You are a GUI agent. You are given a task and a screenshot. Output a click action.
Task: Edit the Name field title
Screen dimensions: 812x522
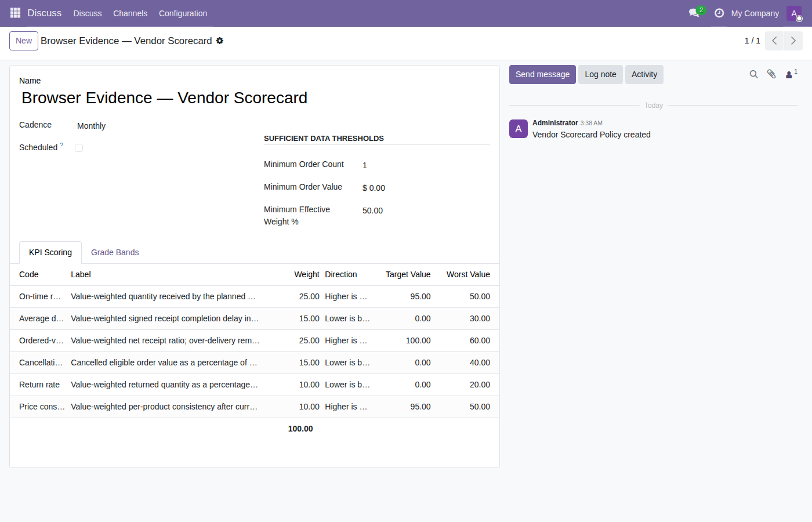[x=255, y=98]
